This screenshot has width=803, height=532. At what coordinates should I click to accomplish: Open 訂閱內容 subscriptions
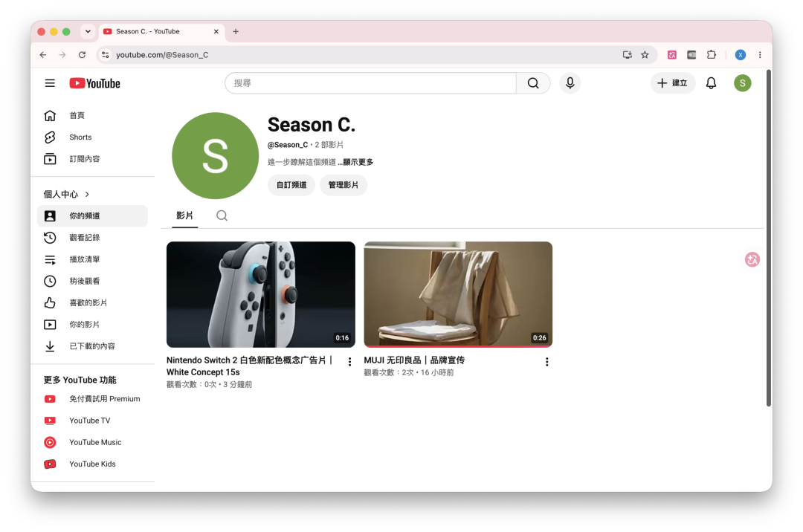click(92, 159)
